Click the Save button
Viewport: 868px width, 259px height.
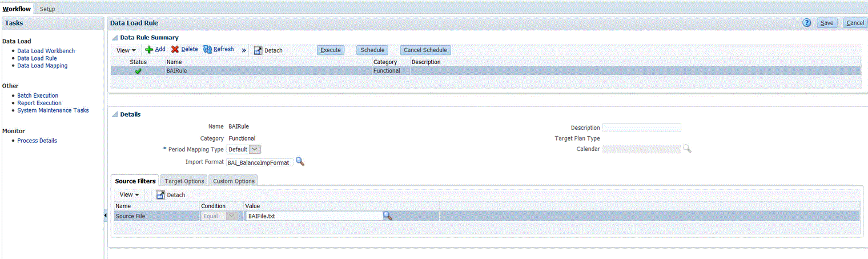pyautogui.click(x=827, y=23)
